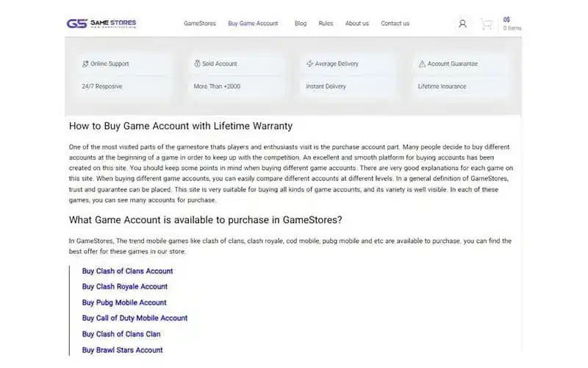The width and height of the screenshot is (588, 368).
Task: Click the Average Delivery lightning icon
Action: [x=309, y=64]
